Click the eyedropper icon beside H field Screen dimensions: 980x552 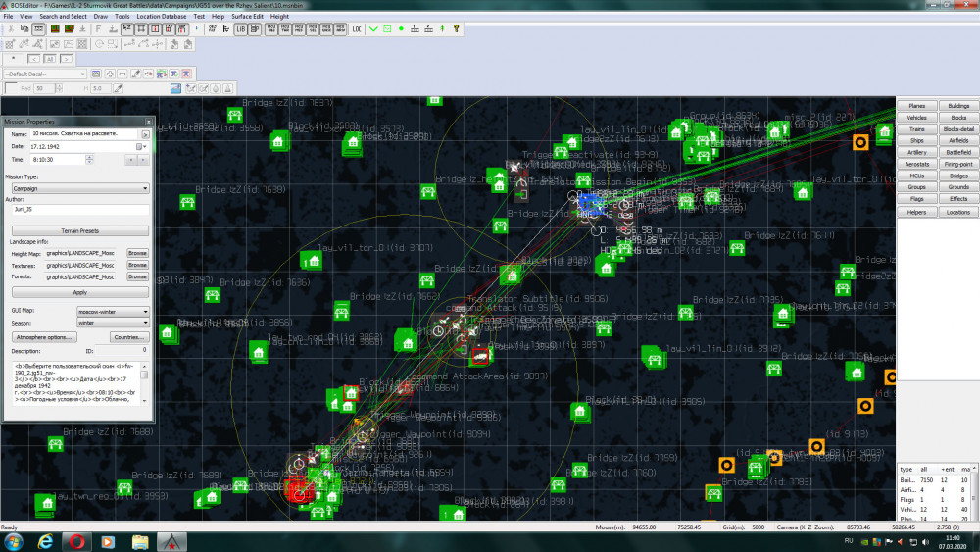[x=119, y=89]
